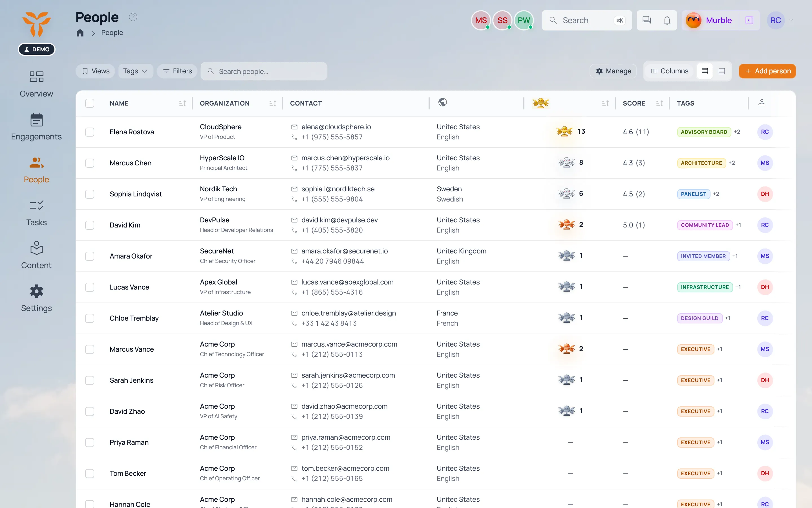Go to Overview in sidebar
The height and width of the screenshot is (508, 812).
36,84
